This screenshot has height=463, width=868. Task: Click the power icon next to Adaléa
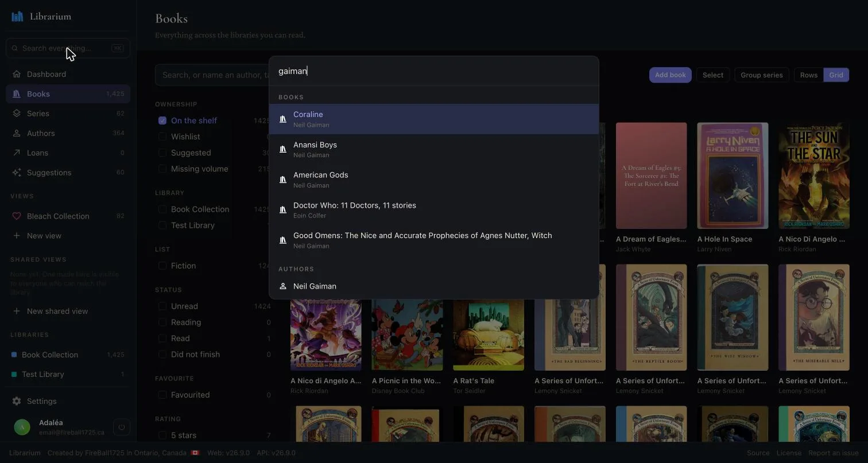[121, 427]
